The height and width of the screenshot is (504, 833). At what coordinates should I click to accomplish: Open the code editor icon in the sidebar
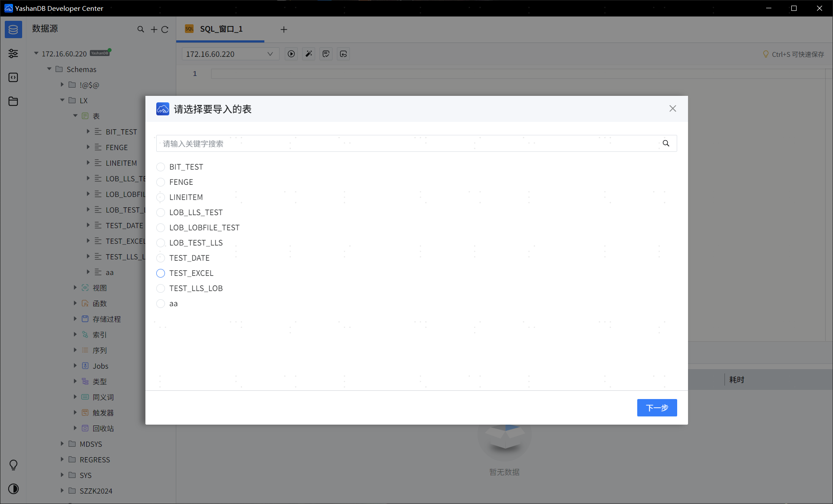(13, 77)
